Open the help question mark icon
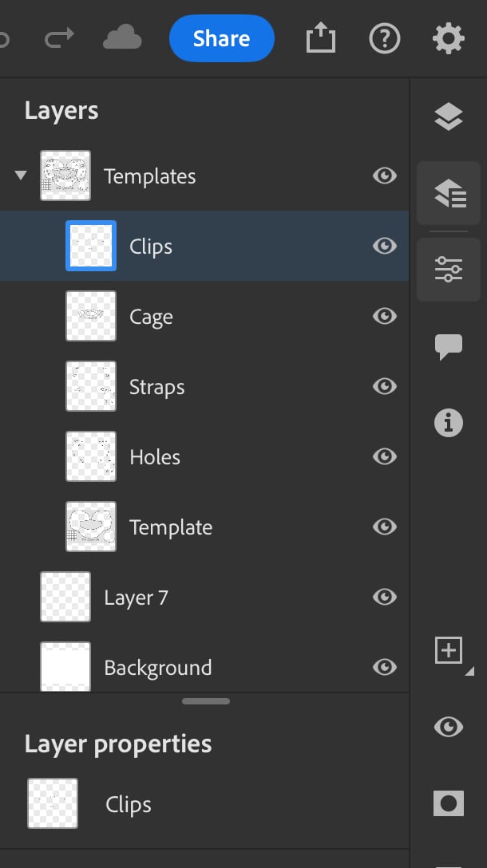The image size is (487, 868). [x=385, y=38]
